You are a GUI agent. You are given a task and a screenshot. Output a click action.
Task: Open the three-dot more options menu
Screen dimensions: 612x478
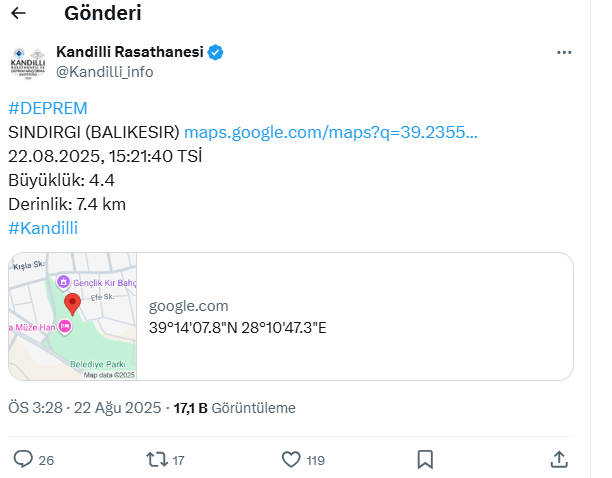pos(564,52)
